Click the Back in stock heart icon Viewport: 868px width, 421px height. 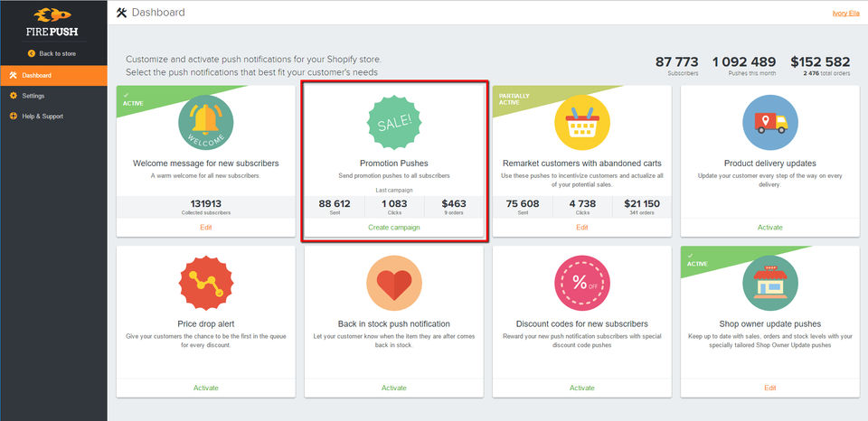pyautogui.click(x=393, y=282)
